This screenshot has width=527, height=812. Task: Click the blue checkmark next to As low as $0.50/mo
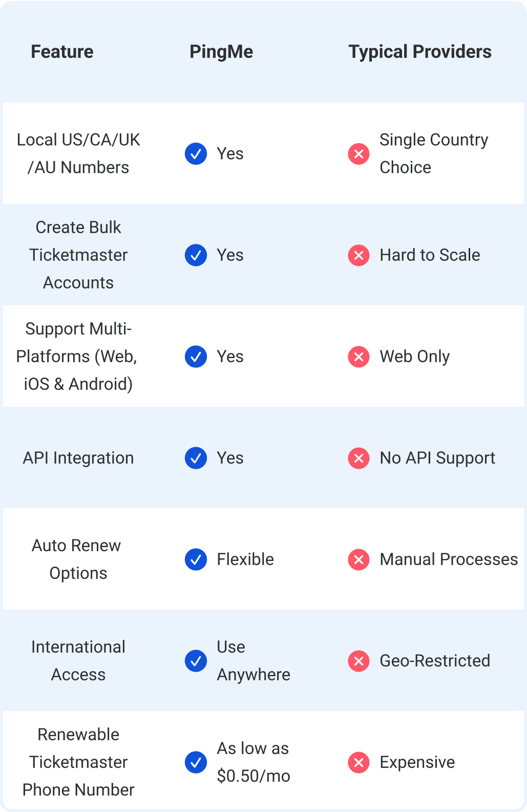(x=196, y=762)
